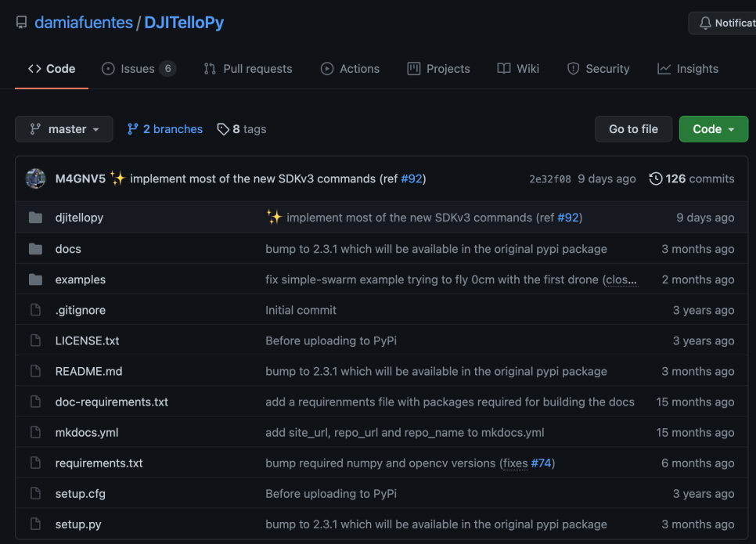The width and height of the screenshot is (756, 544).
Task: Click the folder icon for examples
Action: click(36, 279)
